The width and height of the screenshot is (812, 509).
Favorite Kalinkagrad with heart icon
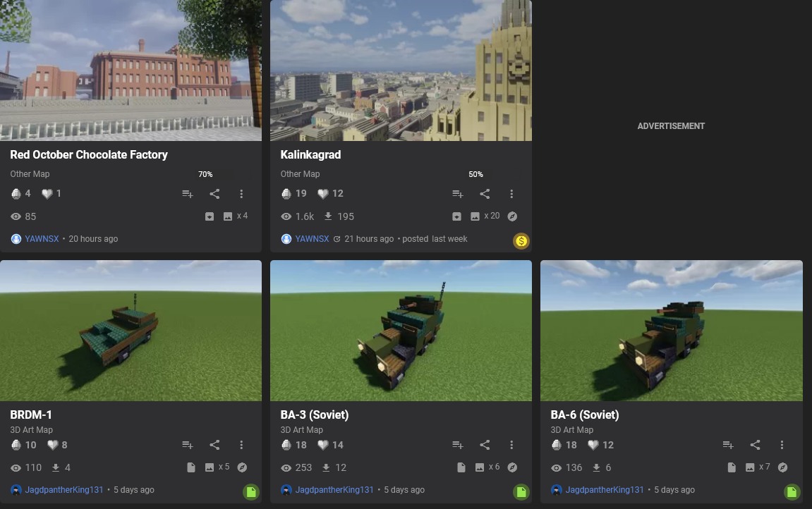[323, 193]
